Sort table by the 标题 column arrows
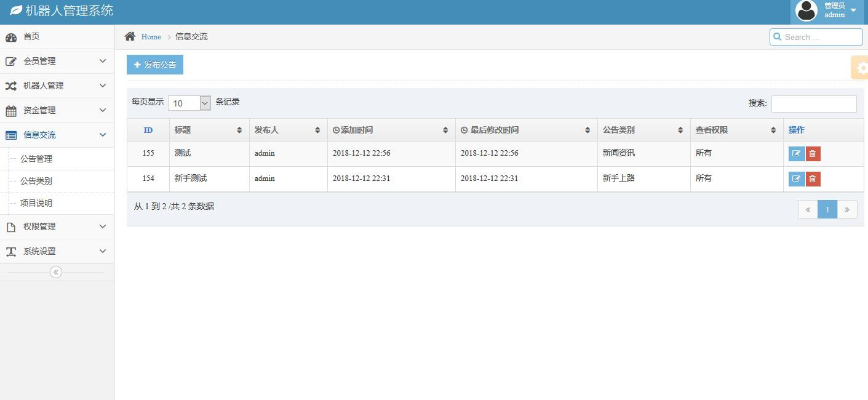868x400 pixels. click(x=239, y=130)
